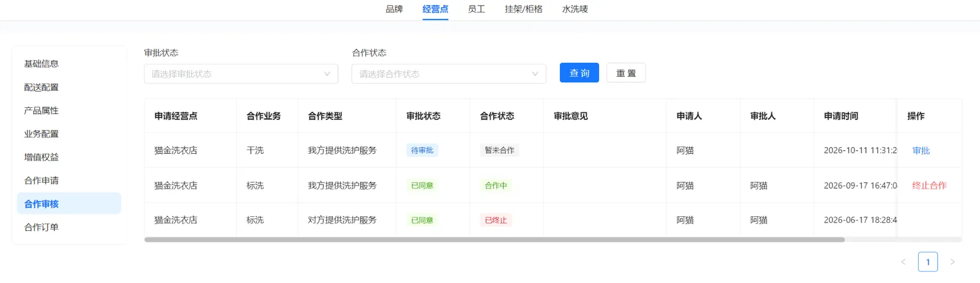The height and width of the screenshot is (283, 980).
Task: Switch to the 员工 tab
Action: click(x=477, y=9)
